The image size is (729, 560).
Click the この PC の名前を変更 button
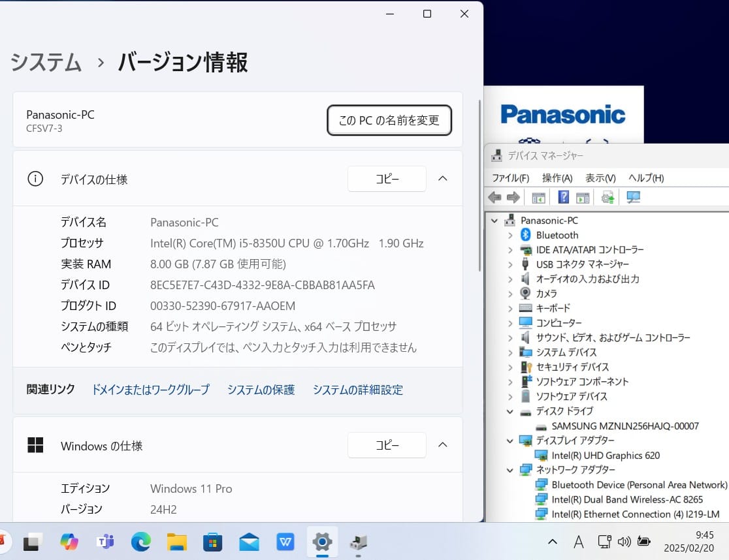pos(389,120)
